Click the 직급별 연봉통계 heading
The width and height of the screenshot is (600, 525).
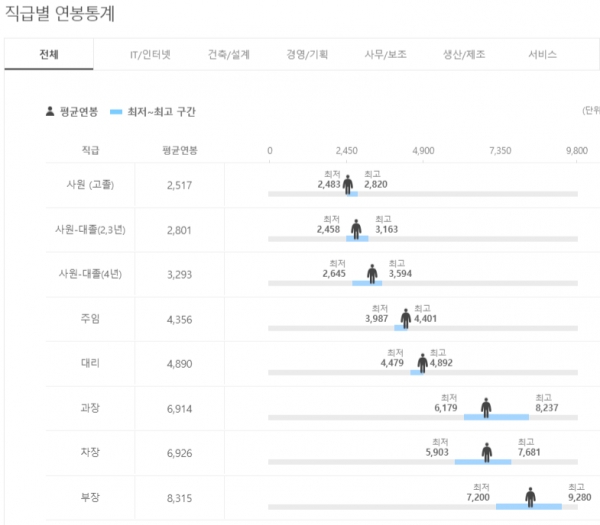point(60,14)
